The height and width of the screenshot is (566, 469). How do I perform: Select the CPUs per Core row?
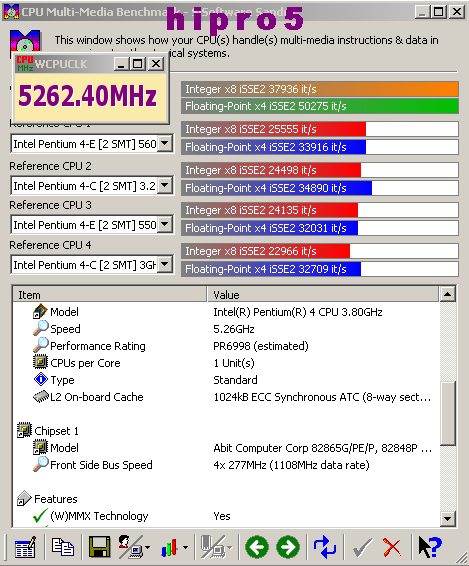[226, 363]
